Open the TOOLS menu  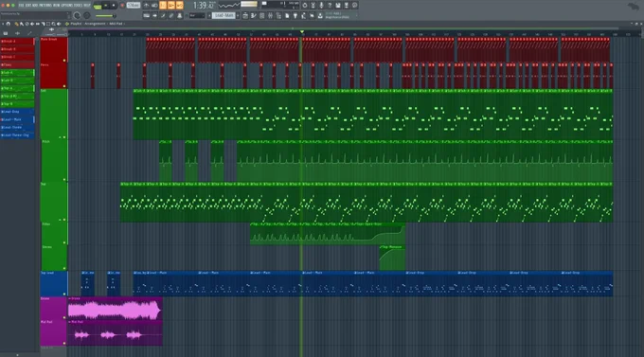point(78,5)
